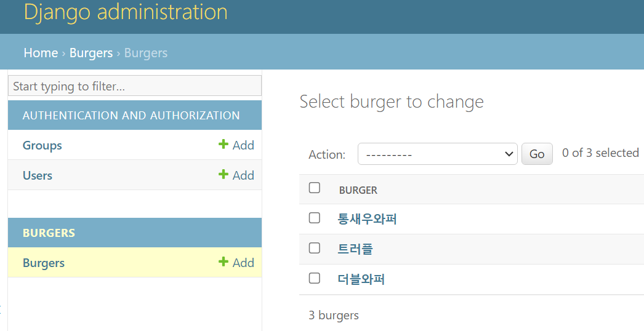Click the green plus icon beside Groups
The height and width of the screenshot is (331, 644).
(x=223, y=144)
